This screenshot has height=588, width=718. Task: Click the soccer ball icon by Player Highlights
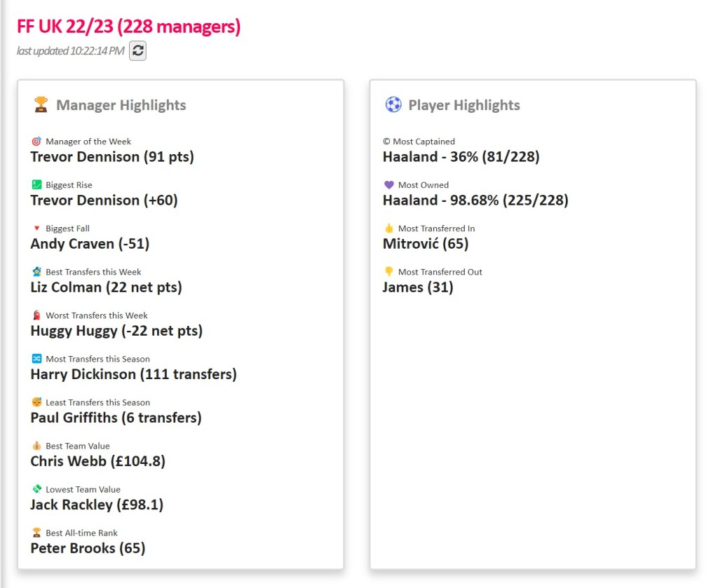[x=393, y=105]
